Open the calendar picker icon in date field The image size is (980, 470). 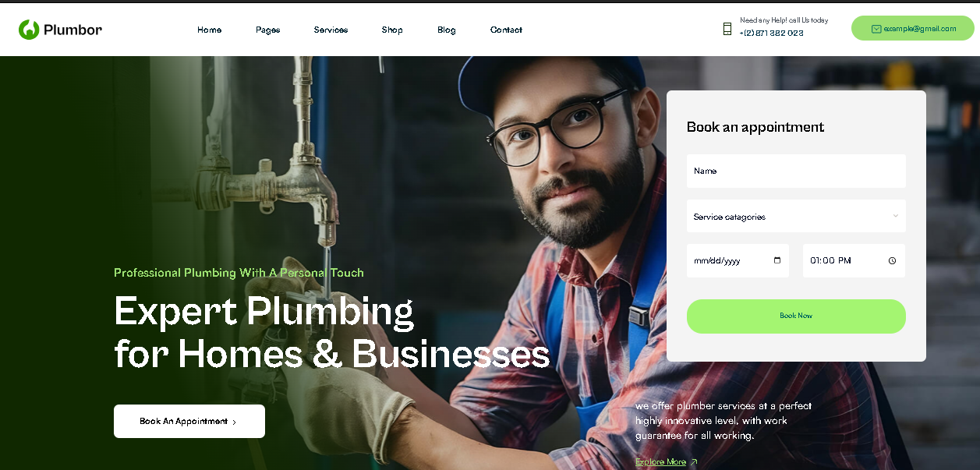click(x=777, y=260)
